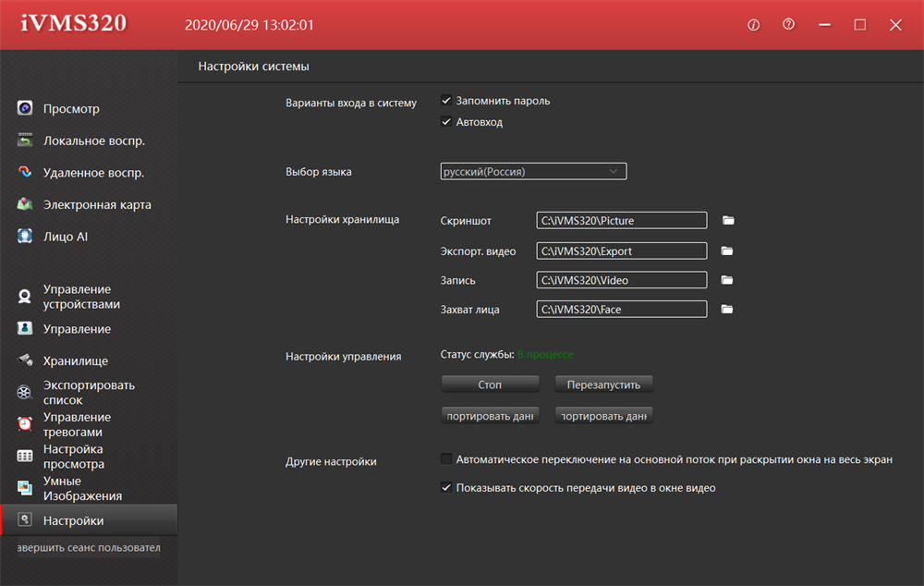Open the Локальное воспр. playback icon
This screenshot has height=586, width=924.
click(x=25, y=140)
